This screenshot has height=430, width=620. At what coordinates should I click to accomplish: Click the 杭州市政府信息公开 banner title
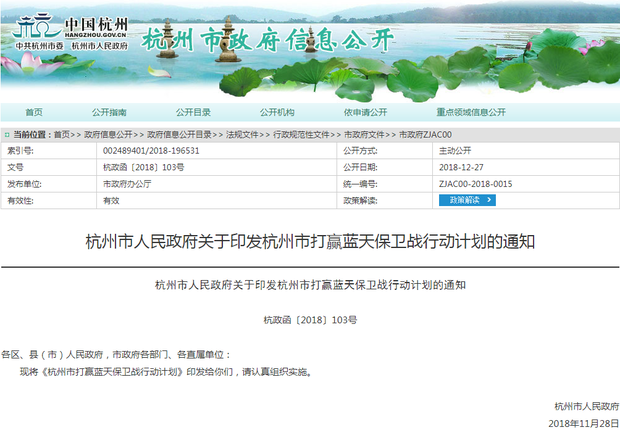pyautogui.click(x=270, y=42)
